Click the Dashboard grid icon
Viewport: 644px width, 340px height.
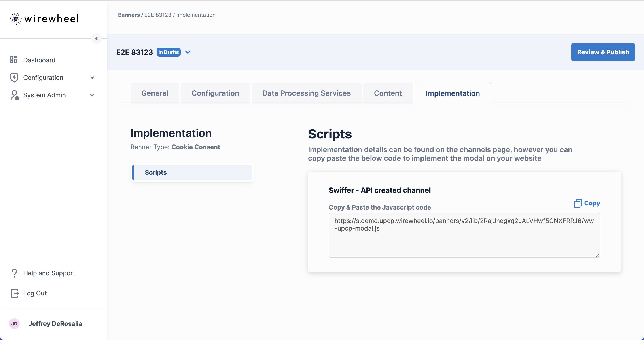[13, 59]
